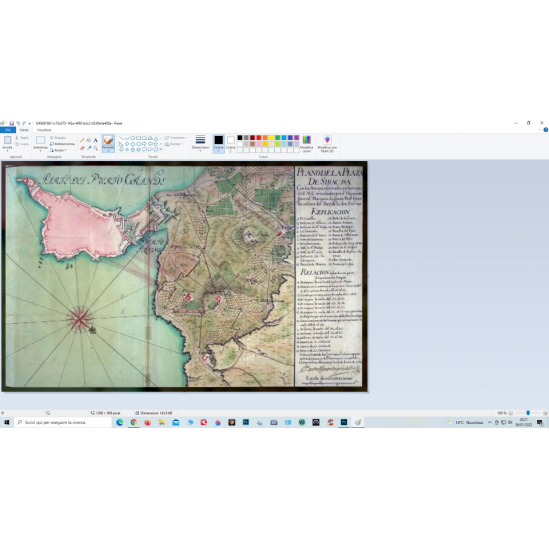
Task: Open Google Chrome from taskbar
Action: click(133, 423)
